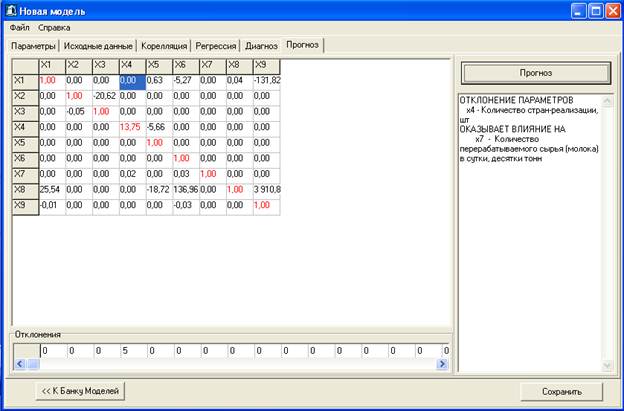Viewport: 624px width, 411px height.
Task: Click the Отклонения group label
Action: [x=38, y=335]
